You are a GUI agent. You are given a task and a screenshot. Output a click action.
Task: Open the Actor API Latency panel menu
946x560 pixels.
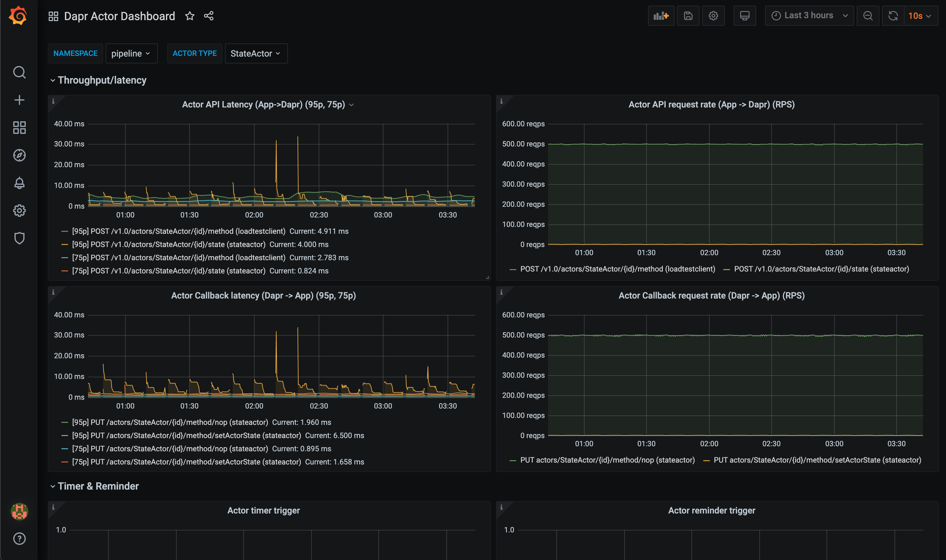(352, 105)
